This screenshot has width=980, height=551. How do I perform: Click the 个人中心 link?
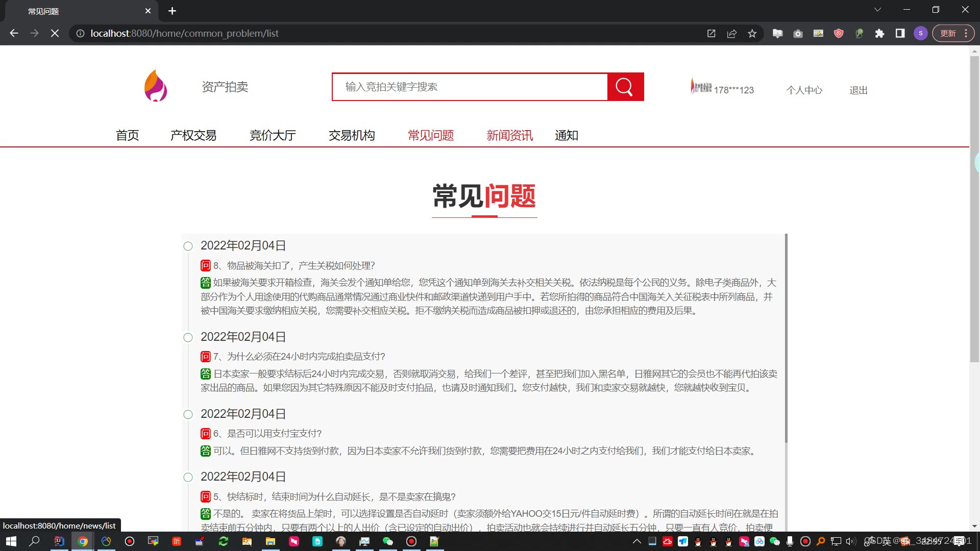804,90
